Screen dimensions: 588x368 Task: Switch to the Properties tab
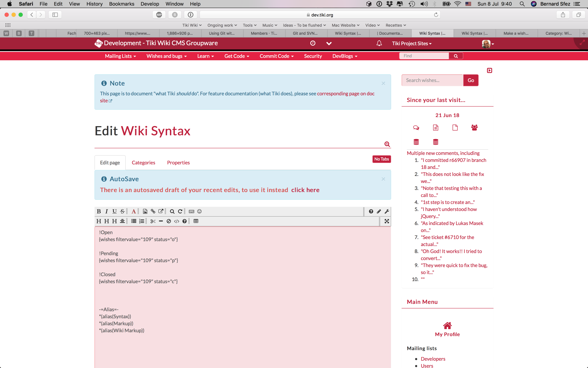[178, 162]
